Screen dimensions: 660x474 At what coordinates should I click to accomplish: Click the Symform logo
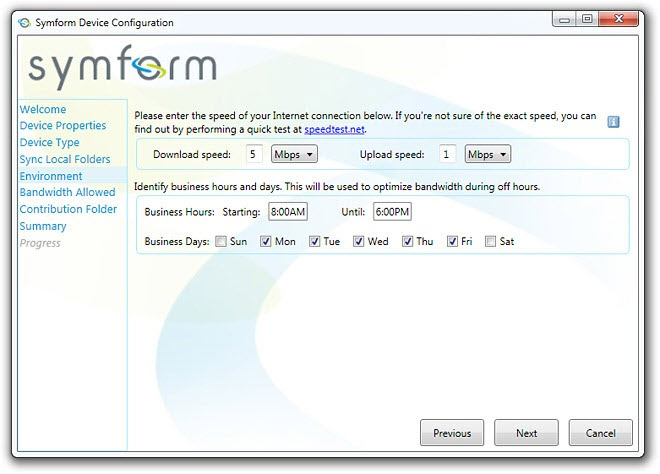122,67
